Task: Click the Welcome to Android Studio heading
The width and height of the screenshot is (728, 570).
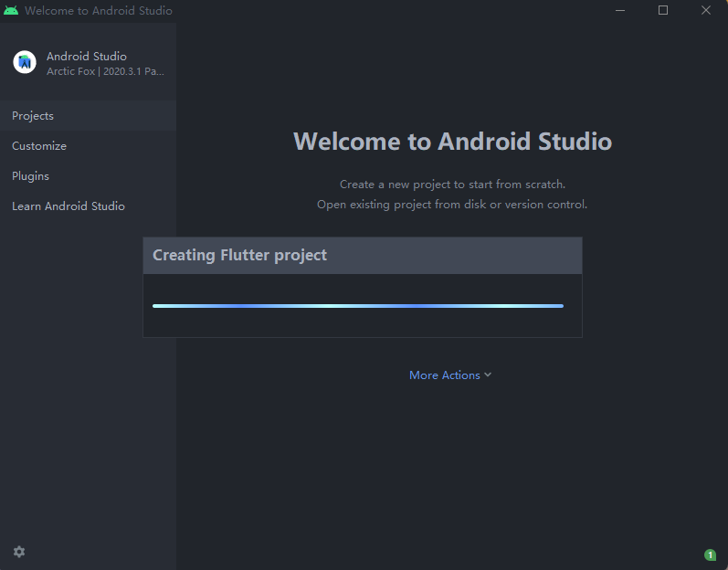Action: click(x=453, y=141)
